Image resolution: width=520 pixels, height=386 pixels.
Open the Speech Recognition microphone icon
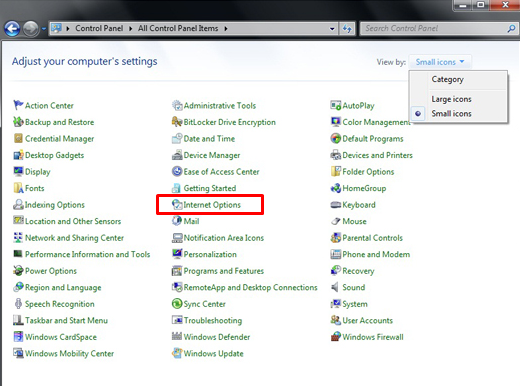click(x=18, y=304)
